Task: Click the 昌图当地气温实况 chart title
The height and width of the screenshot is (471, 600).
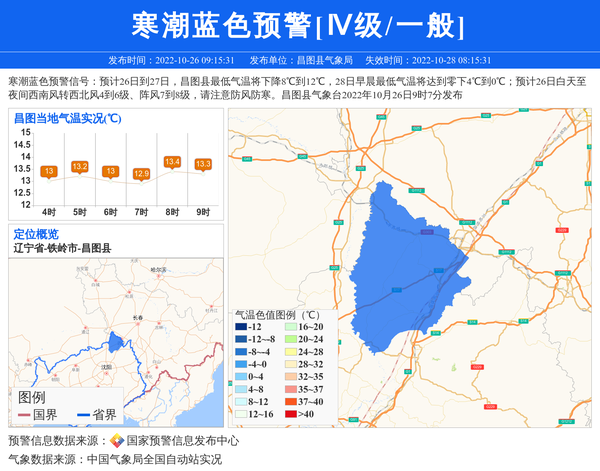Action: (x=67, y=118)
